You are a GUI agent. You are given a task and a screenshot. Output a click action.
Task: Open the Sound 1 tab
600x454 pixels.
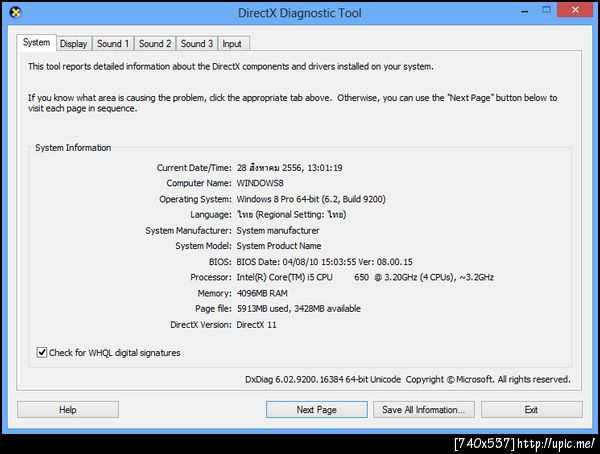tap(113, 44)
